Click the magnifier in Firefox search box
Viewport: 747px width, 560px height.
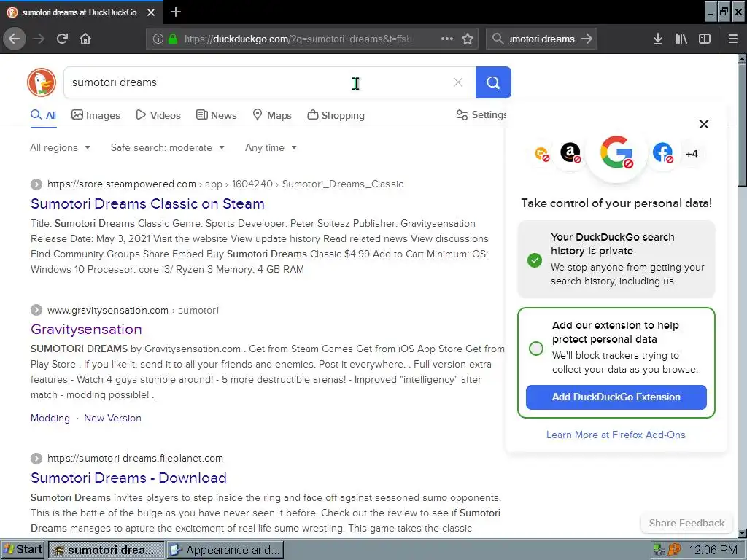(x=498, y=39)
